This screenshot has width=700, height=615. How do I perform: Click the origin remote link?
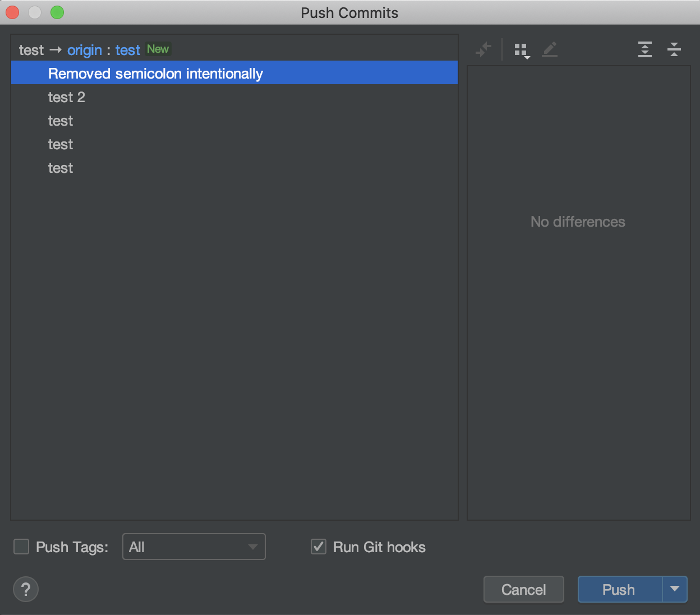click(x=84, y=50)
